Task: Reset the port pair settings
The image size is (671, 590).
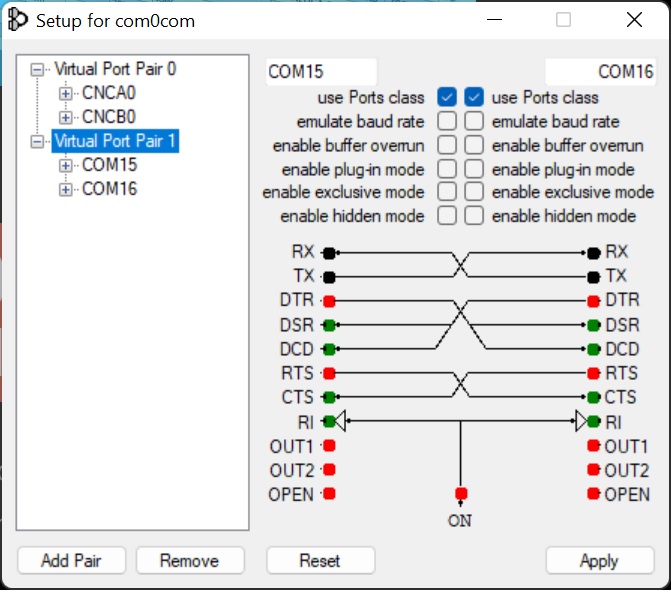Action: point(321,560)
